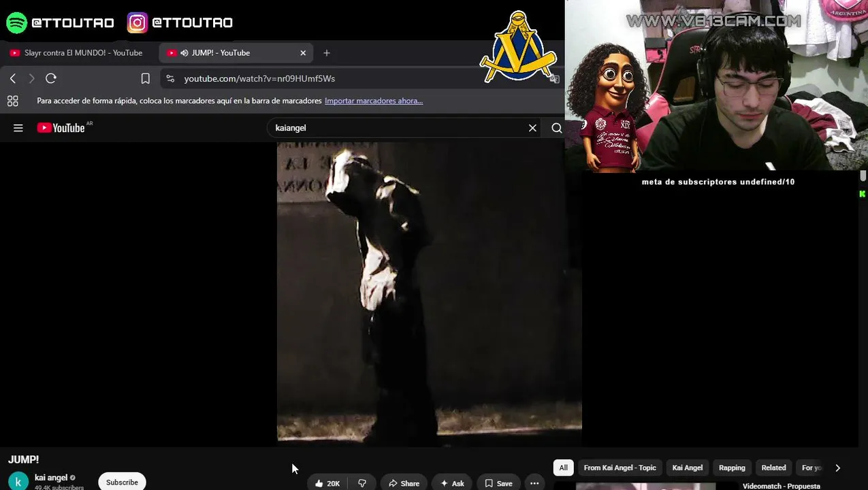Close the JUMP! - YouTube tab

[x=303, y=53]
